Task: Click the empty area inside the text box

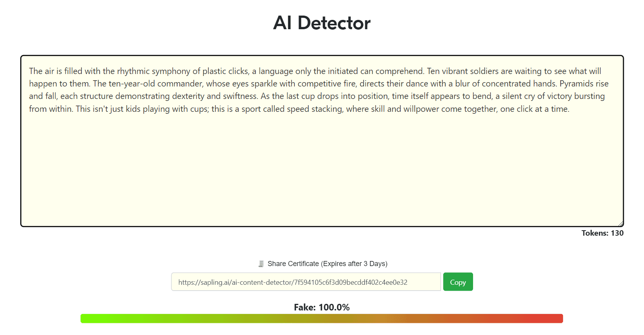Action: (x=322, y=171)
